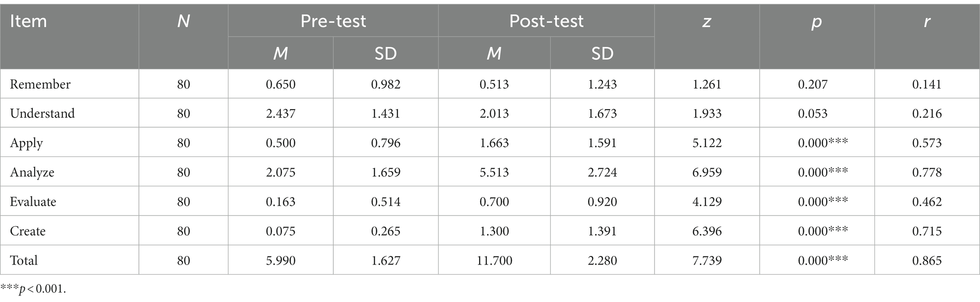Click the "Apply" row label

tap(27, 143)
